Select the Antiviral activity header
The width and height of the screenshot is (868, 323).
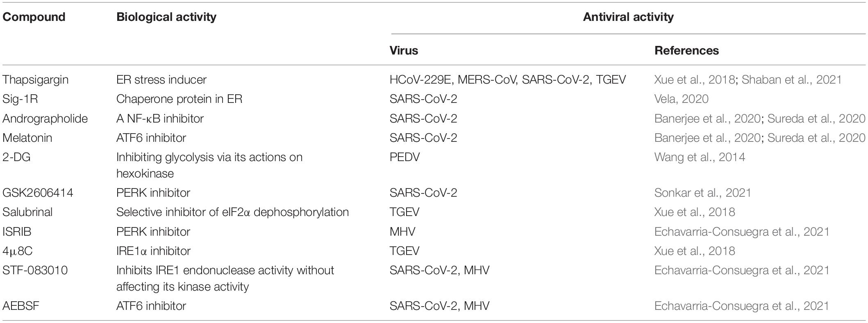point(628,17)
